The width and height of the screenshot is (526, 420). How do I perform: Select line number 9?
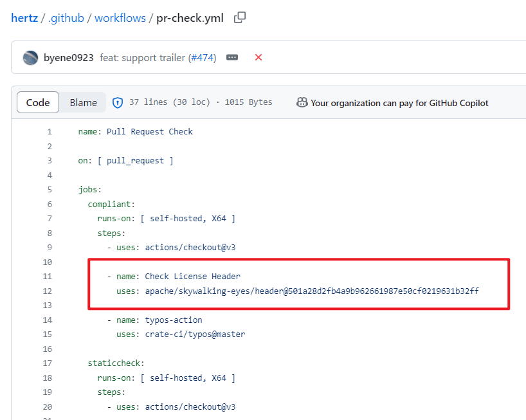tap(50, 247)
